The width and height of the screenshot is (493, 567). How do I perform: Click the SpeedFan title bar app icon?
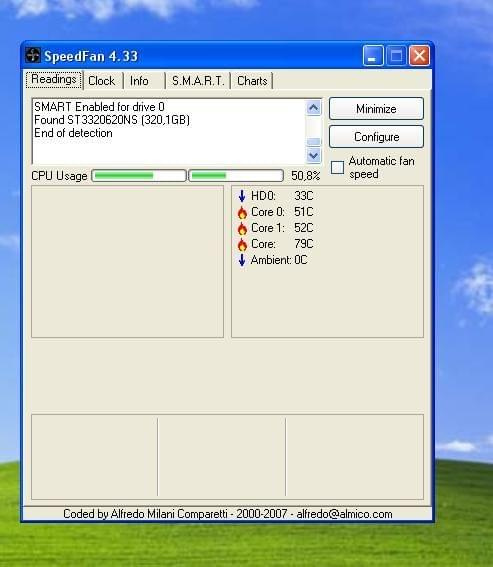pyautogui.click(x=33, y=56)
